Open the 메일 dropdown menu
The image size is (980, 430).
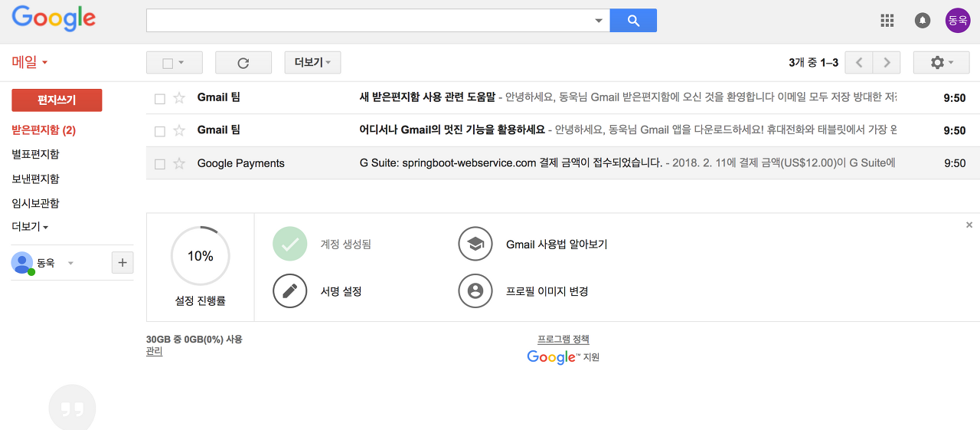pyautogui.click(x=30, y=62)
